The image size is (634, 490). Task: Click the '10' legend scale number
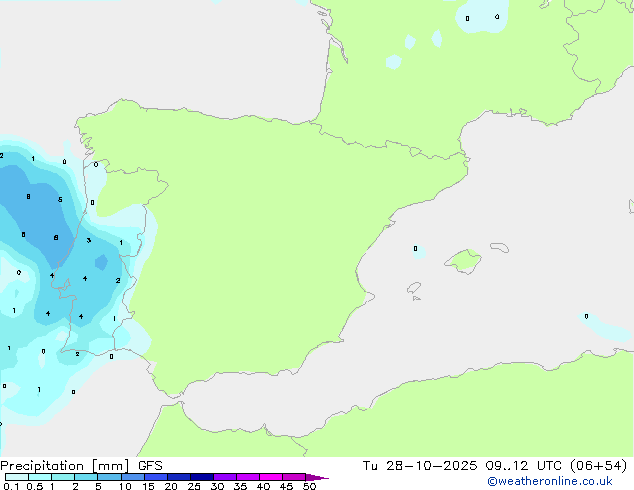125,486
